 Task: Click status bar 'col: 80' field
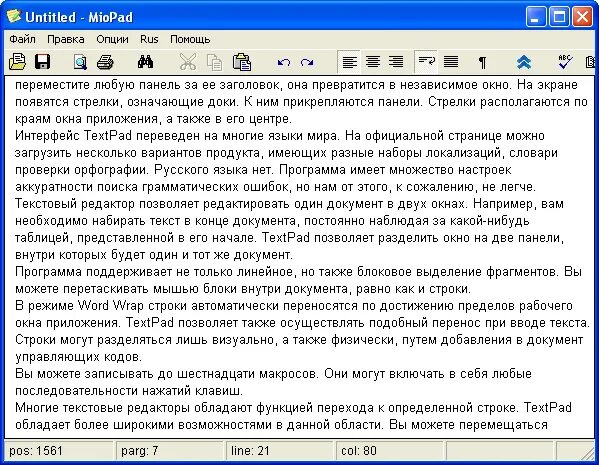[390, 451]
